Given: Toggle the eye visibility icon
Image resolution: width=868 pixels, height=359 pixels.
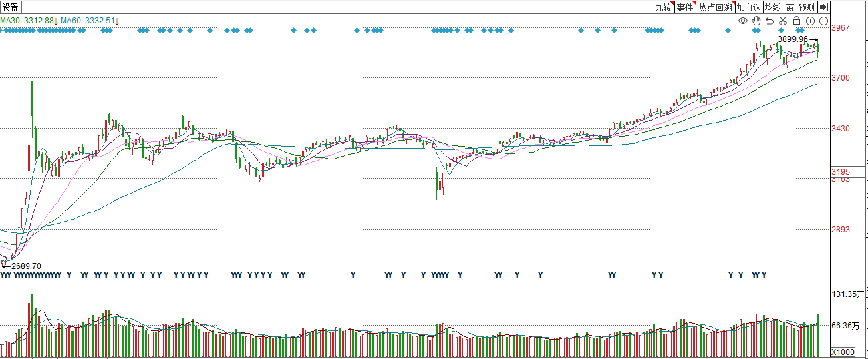Looking at the screenshot, I should [x=742, y=21].
